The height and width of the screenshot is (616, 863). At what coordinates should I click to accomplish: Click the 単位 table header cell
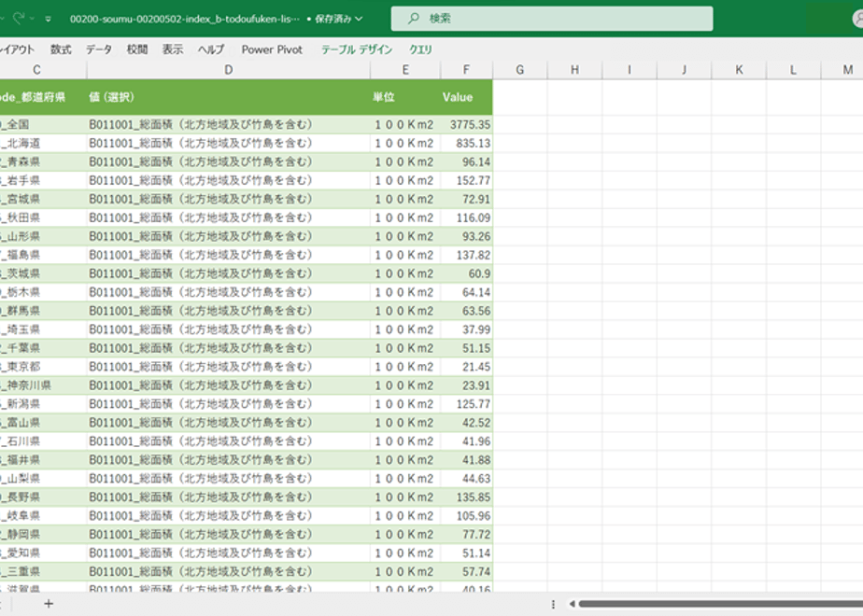[x=405, y=97]
